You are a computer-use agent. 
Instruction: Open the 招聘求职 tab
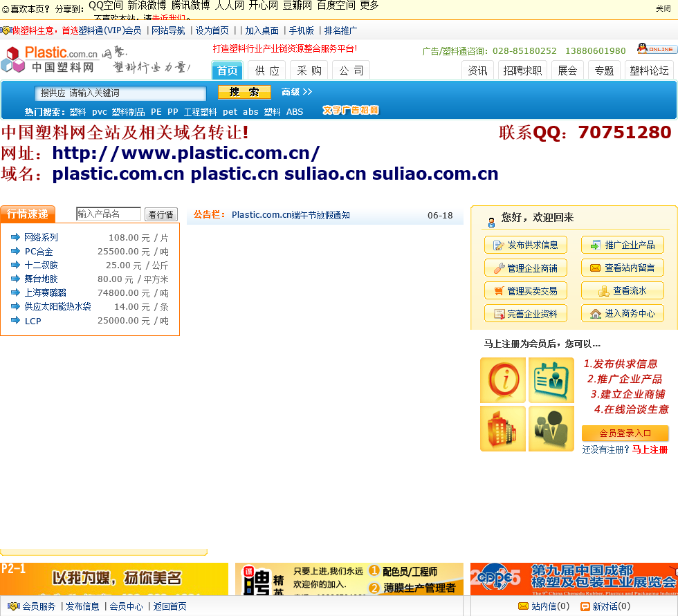522,71
